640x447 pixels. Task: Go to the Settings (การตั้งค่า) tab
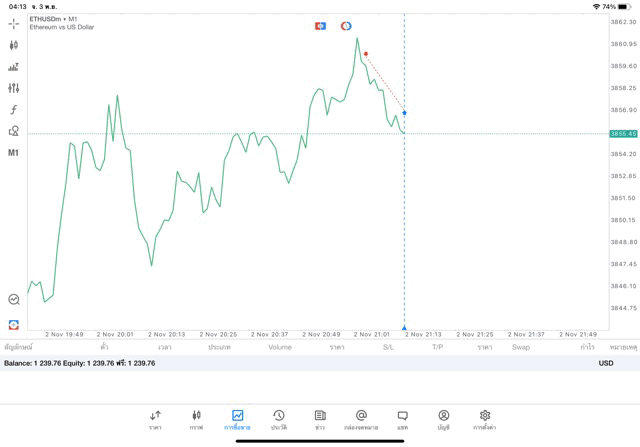point(485,419)
